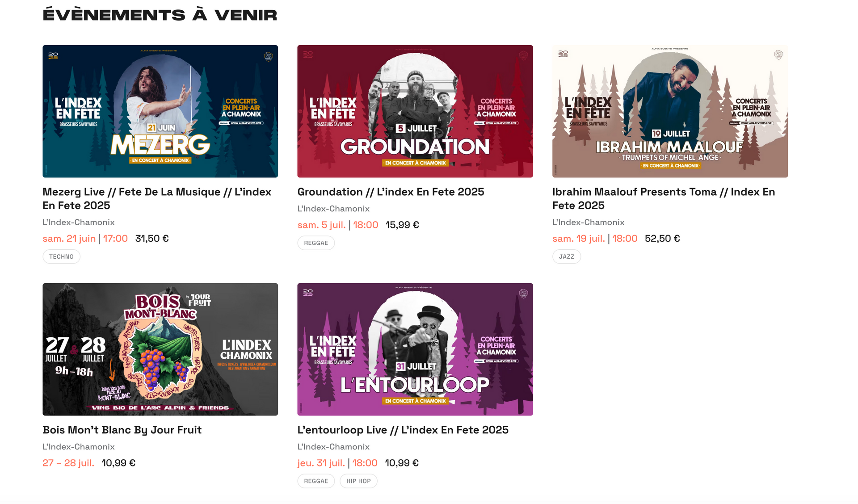This screenshot has height=504, width=858.
Task: Click the jeu. 31 juil. date text
Action: [321, 463]
